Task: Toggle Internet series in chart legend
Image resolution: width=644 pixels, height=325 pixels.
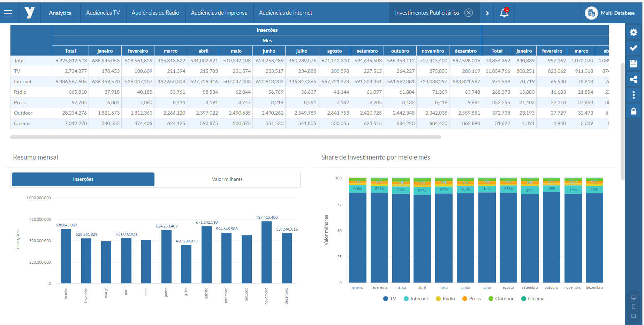Action: tap(416, 299)
